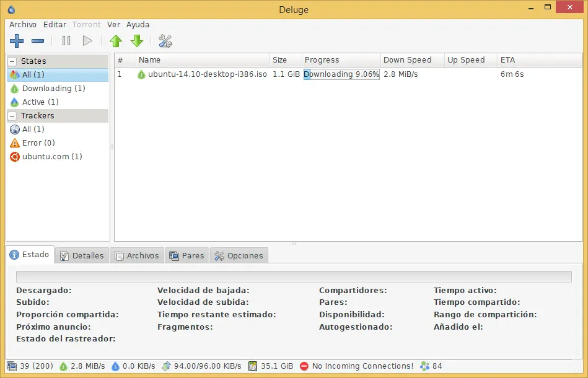
Task: Switch to the Estado tab
Action: coord(30,255)
